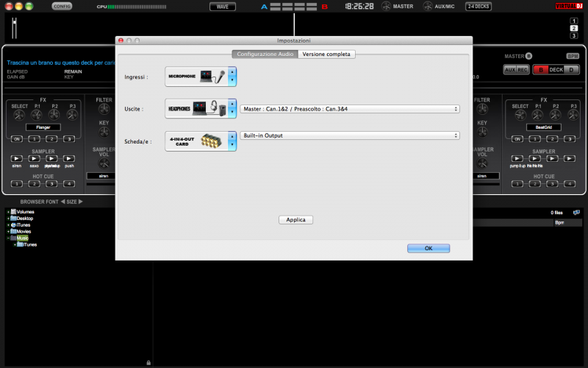
Task: Play the pump it up sample
Action: pyautogui.click(x=517, y=158)
